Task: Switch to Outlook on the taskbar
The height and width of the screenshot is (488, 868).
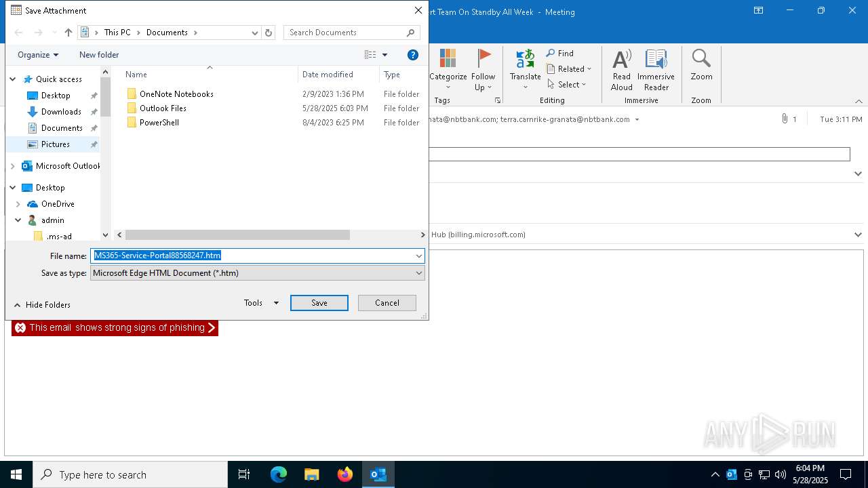Action: [x=378, y=475]
